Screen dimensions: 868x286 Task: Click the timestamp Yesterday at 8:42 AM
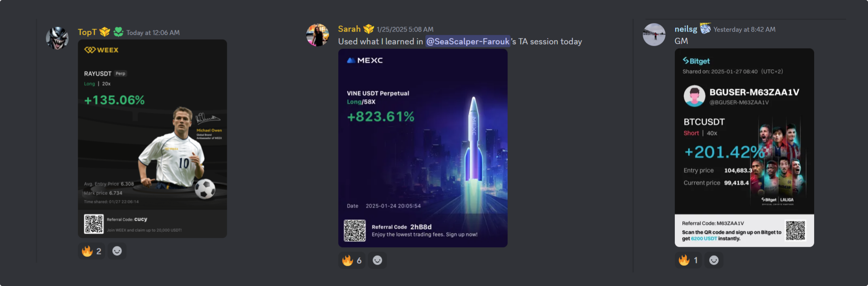pos(744,30)
